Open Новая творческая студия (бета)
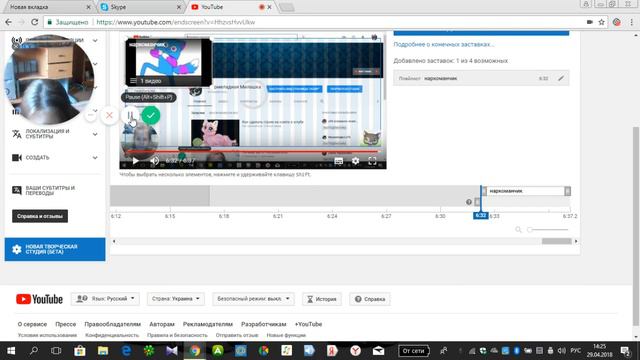Screen dimensions: 640x360 pyautogui.click(x=55, y=249)
